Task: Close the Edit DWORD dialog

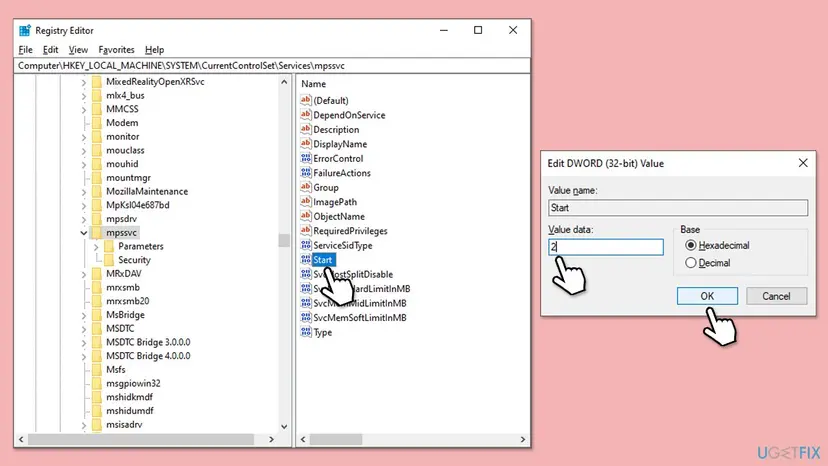Action: point(803,163)
